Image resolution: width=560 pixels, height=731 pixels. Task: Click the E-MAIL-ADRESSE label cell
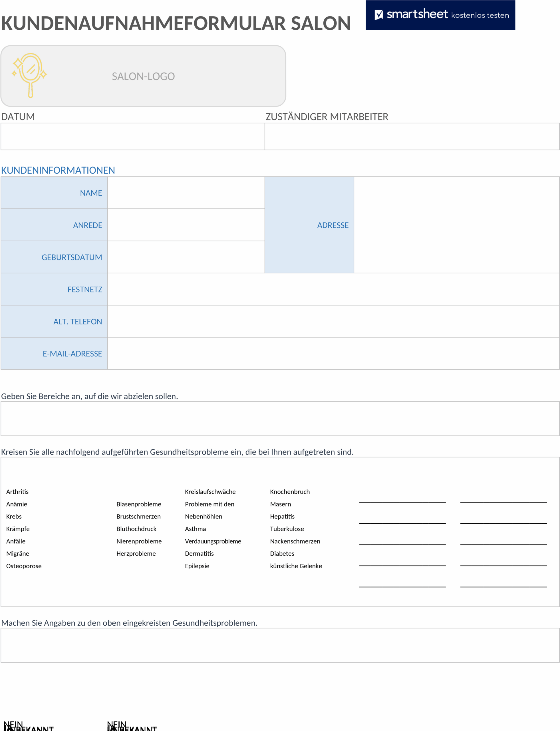coord(54,354)
